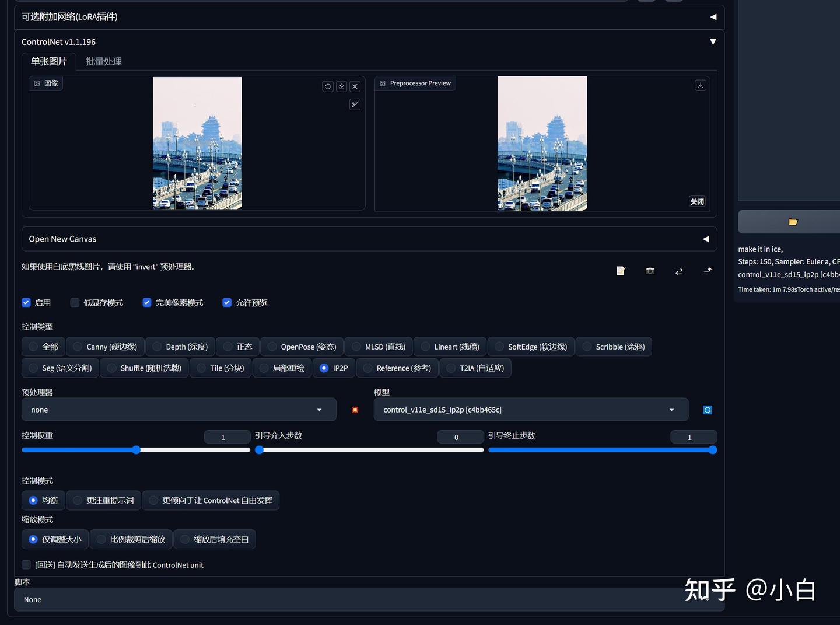
Task: Click the swap width and height arrows icon
Action: (678, 271)
